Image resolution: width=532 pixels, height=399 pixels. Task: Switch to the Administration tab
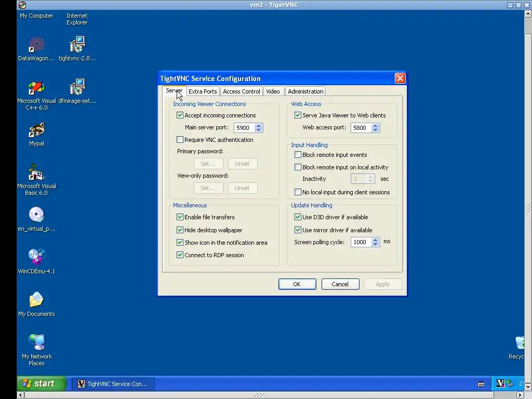[x=305, y=91]
